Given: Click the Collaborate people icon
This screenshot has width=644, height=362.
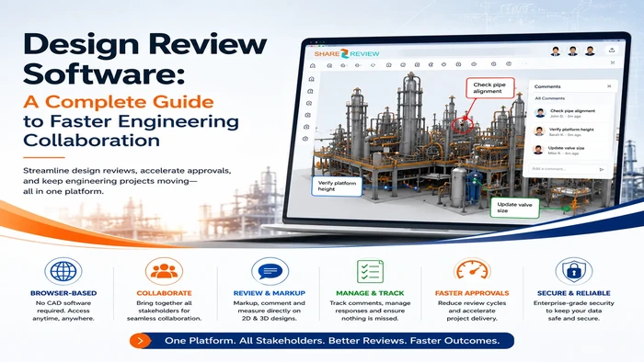Looking at the screenshot, I should [164, 271].
